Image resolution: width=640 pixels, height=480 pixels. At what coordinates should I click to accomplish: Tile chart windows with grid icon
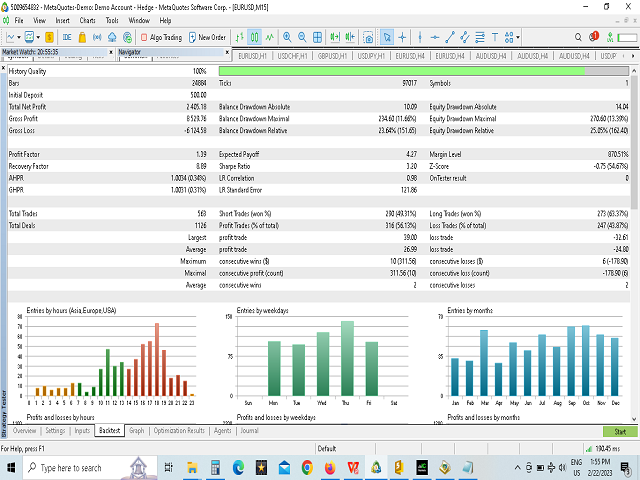pyautogui.click(x=317, y=38)
